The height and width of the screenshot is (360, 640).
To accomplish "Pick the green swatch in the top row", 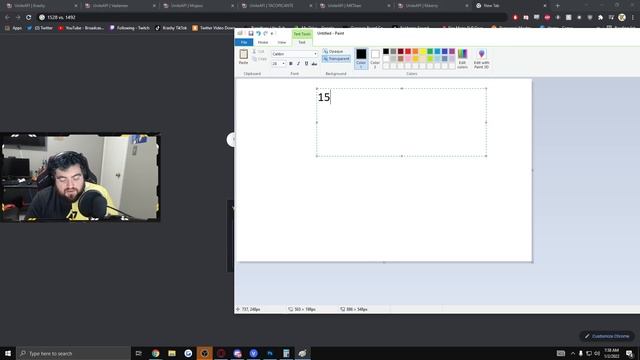I will click(x=430, y=51).
